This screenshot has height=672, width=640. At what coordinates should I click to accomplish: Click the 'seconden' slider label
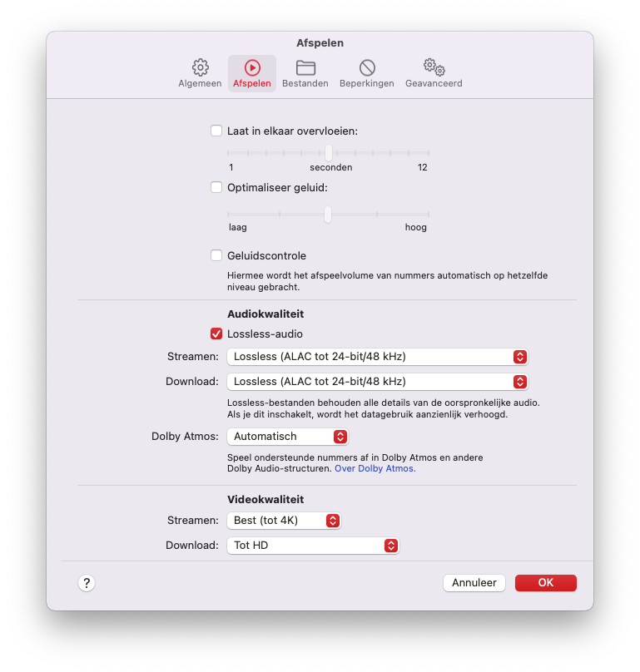pyautogui.click(x=331, y=167)
